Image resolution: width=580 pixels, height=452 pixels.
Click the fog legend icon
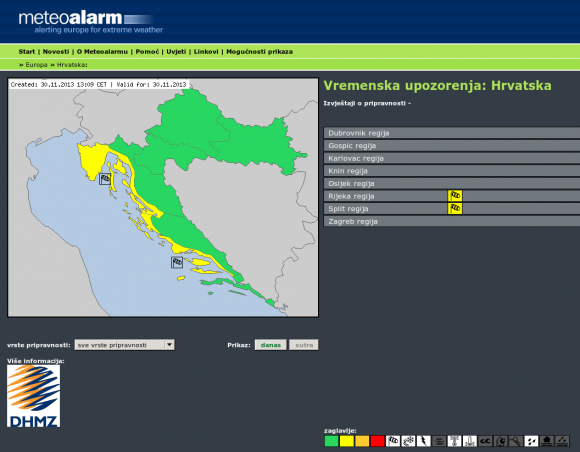coord(439,441)
